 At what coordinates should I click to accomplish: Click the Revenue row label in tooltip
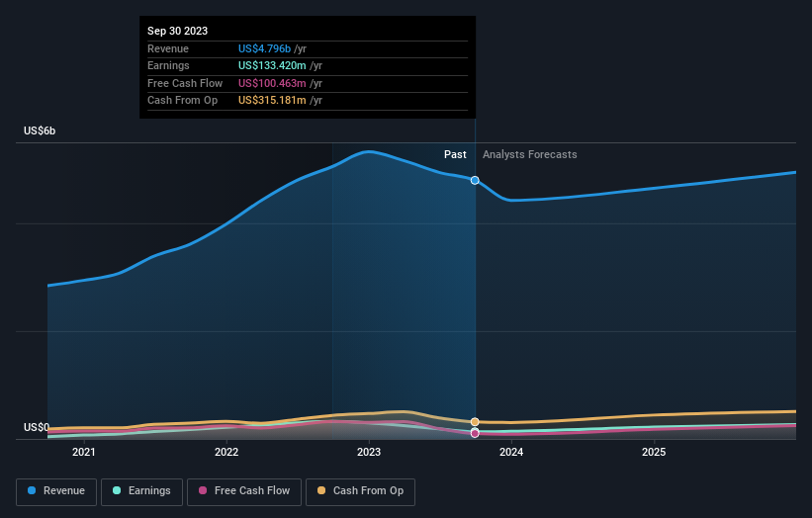168,48
